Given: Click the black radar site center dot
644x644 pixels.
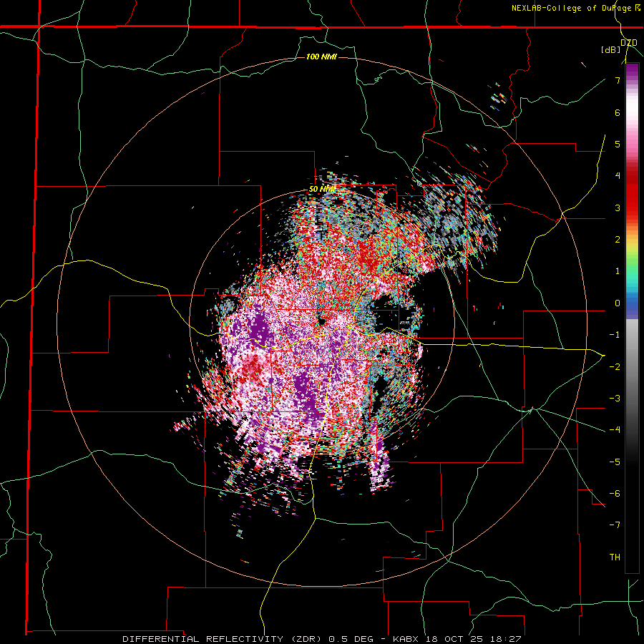Looking at the screenshot, I should click(321, 321).
